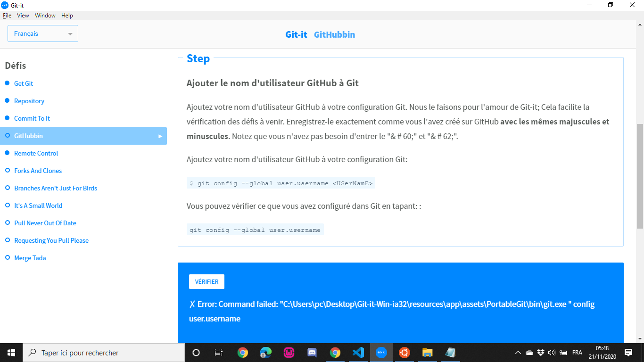Open the Merge Tada challenge
644x362 pixels.
pos(30,258)
